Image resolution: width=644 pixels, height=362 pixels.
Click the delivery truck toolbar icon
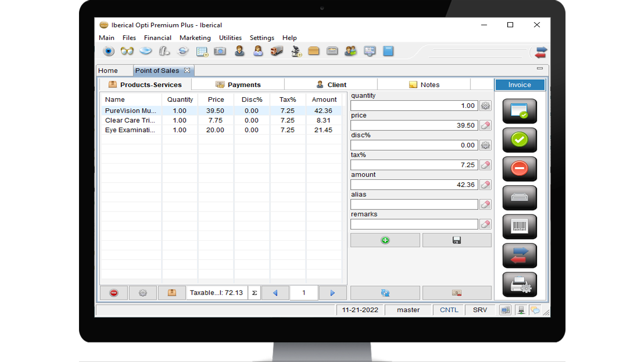click(x=277, y=51)
